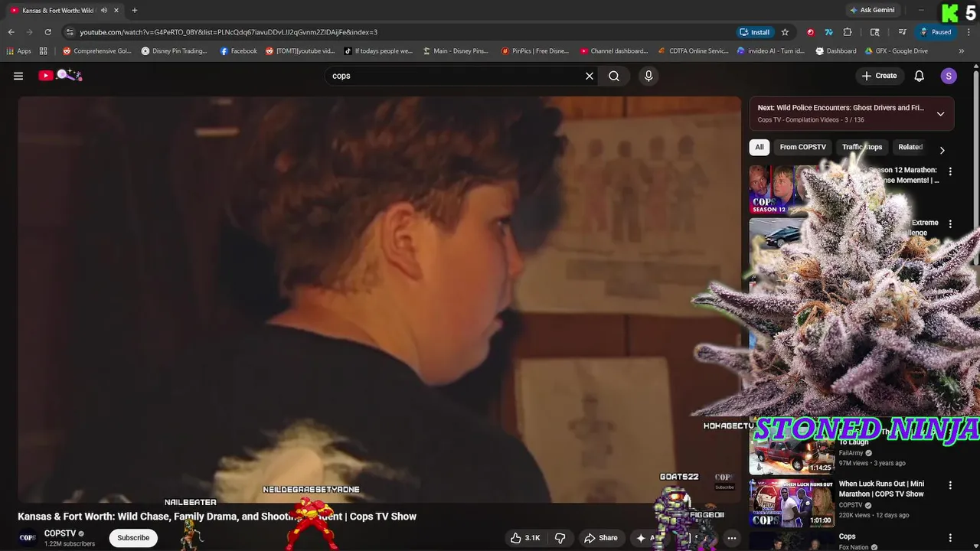Open When Luck Runs Out video title
This screenshot has height=551, width=980.
pyautogui.click(x=881, y=489)
